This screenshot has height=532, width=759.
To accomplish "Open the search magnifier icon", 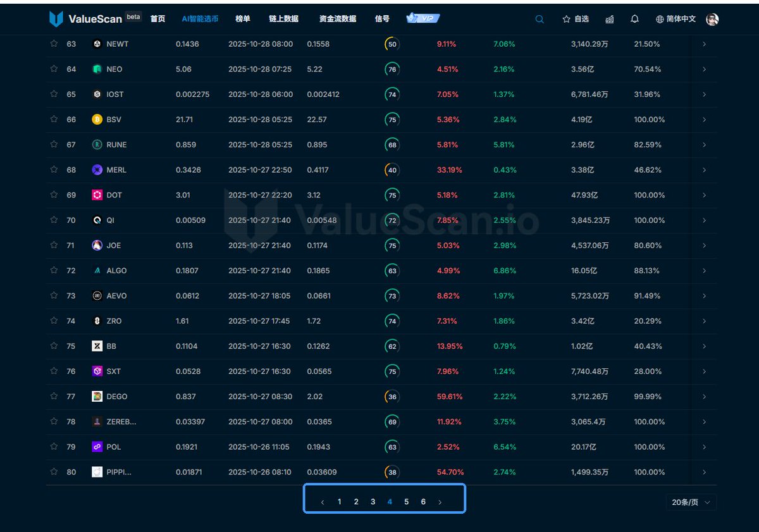I will click(x=540, y=19).
